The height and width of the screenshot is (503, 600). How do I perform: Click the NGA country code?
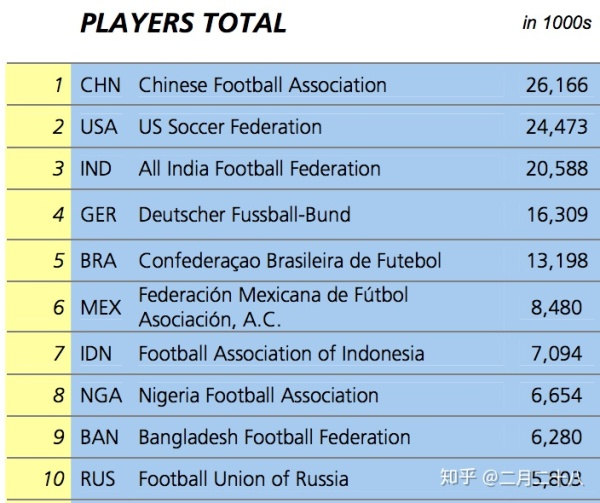(x=101, y=395)
